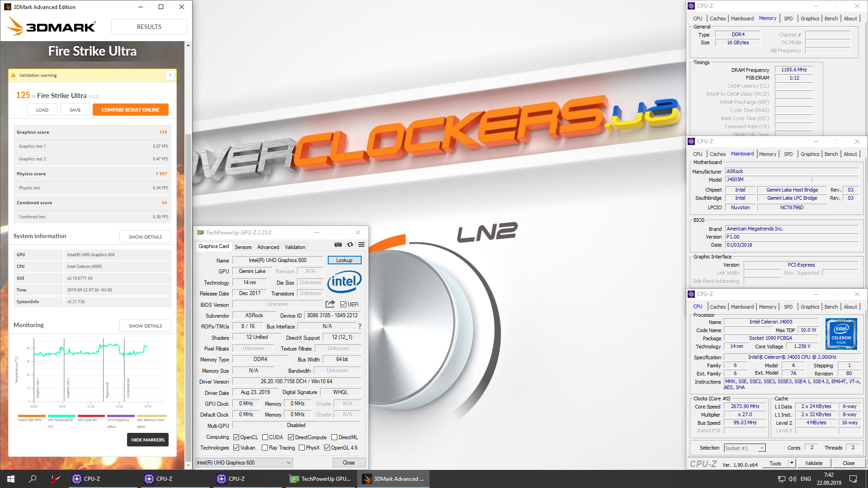Click LOAD button in 3DMark
This screenshot has height=488, width=868.
(x=42, y=110)
